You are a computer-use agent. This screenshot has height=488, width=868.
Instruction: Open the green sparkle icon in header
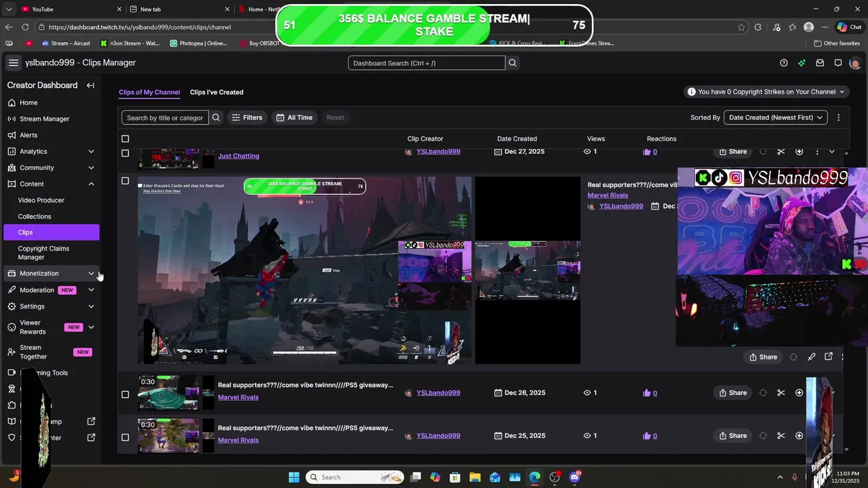click(x=802, y=63)
